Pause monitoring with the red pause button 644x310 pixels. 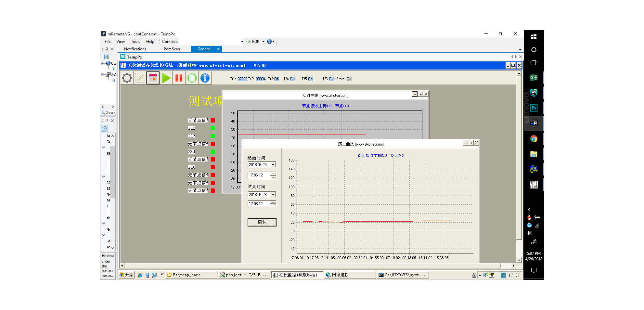pyautogui.click(x=179, y=78)
